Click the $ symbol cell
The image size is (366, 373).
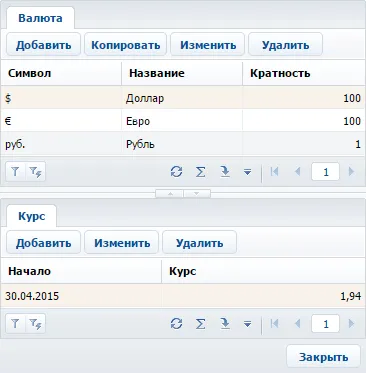tap(61, 98)
